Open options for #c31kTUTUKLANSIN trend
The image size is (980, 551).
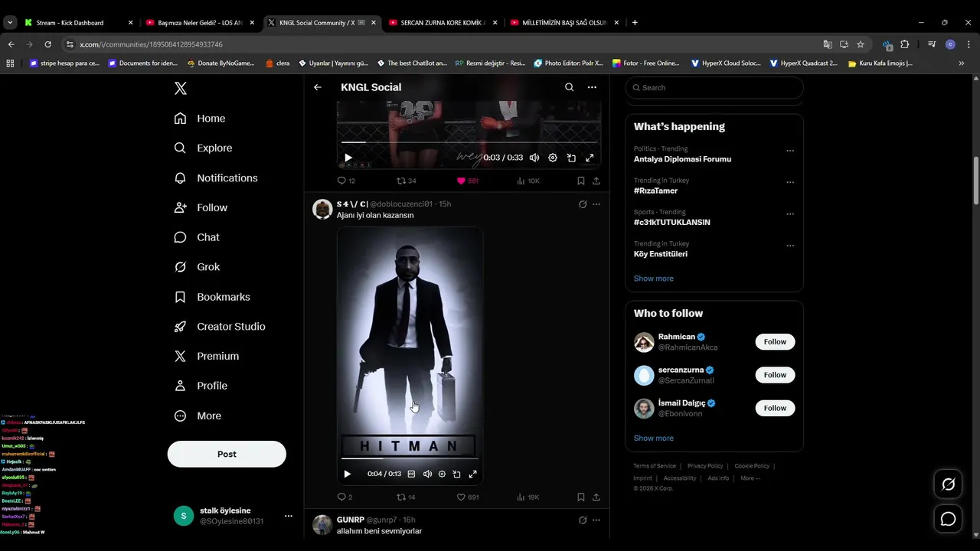(x=790, y=214)
